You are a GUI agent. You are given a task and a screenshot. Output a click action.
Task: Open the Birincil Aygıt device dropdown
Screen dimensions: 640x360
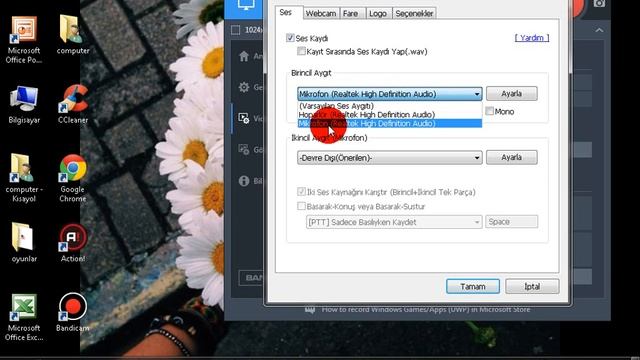pyautogui.click(x=389, y=94)
